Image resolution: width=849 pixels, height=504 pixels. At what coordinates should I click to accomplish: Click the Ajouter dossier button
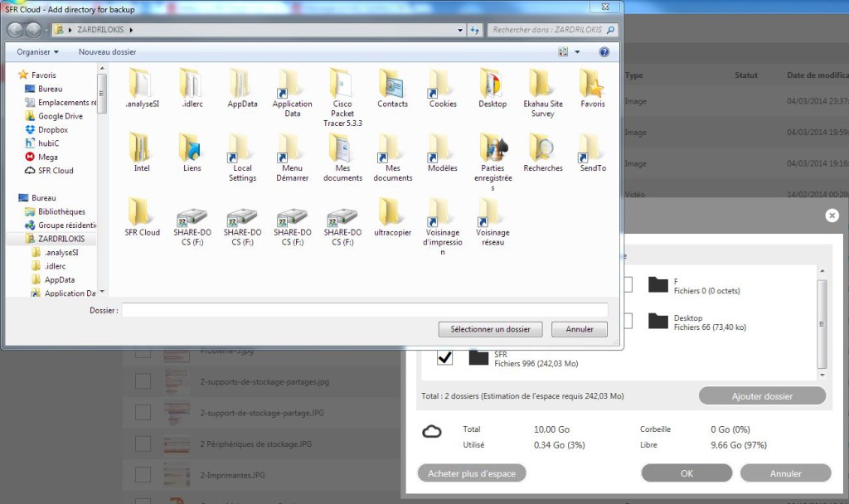(x=762, y=396)
